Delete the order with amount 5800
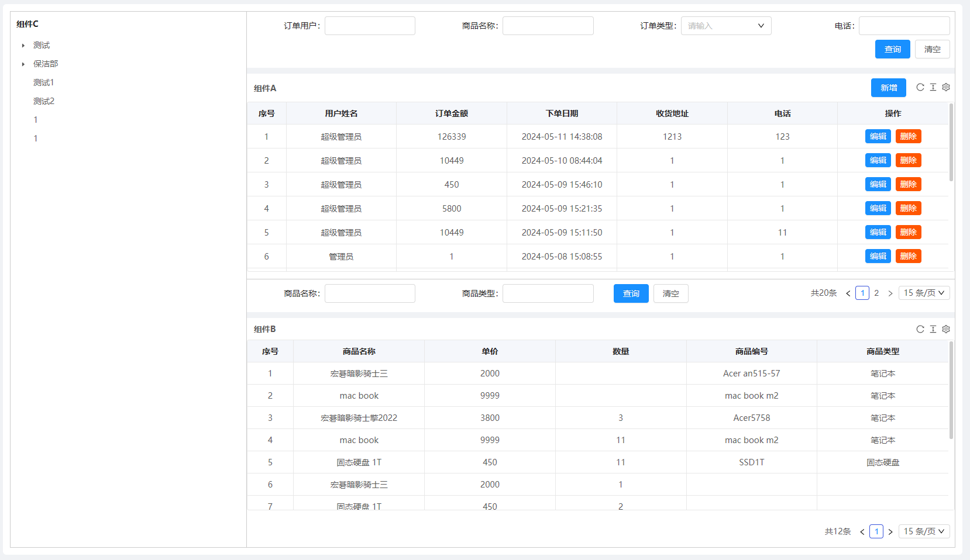Image resolution: width=970 pixels, height=560 pixels. pos(908,208)
